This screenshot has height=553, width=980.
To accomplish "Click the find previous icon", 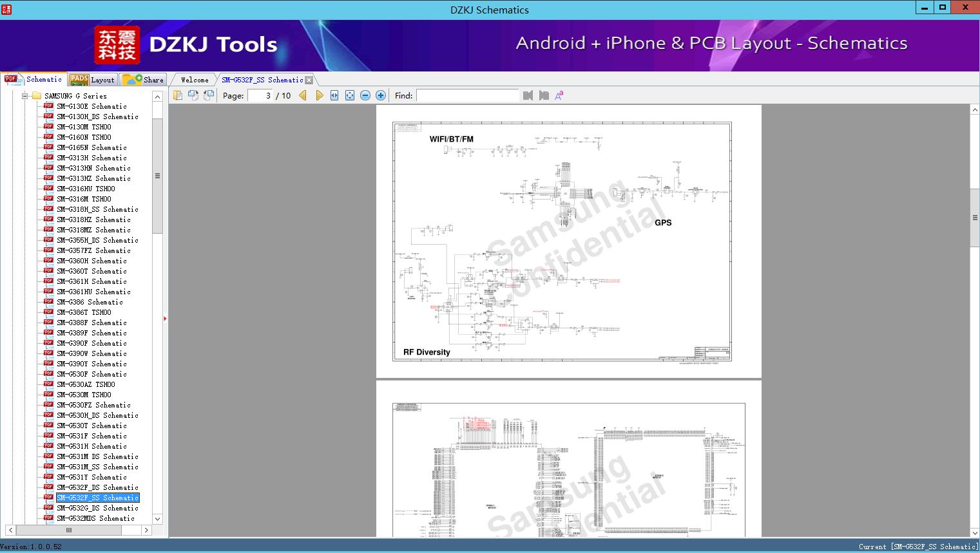I will pyautogui.click(x=528, y=95).
